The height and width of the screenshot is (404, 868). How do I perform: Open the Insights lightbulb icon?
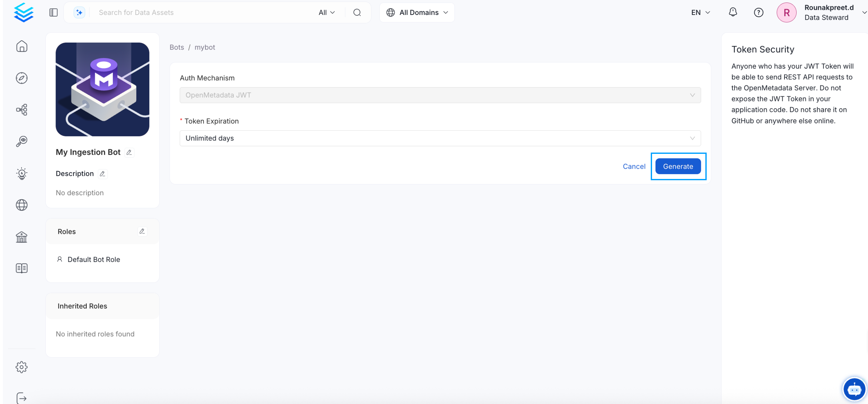[x=22, y=173]
